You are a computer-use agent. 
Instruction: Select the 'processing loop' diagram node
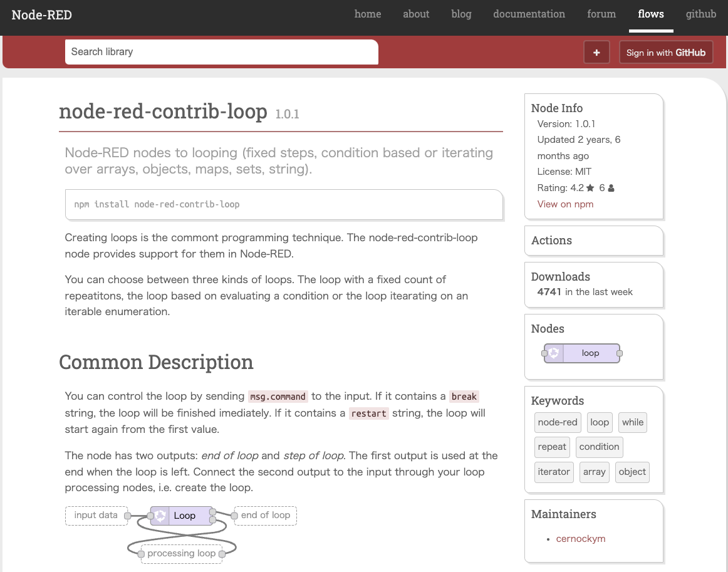point(181,554)
